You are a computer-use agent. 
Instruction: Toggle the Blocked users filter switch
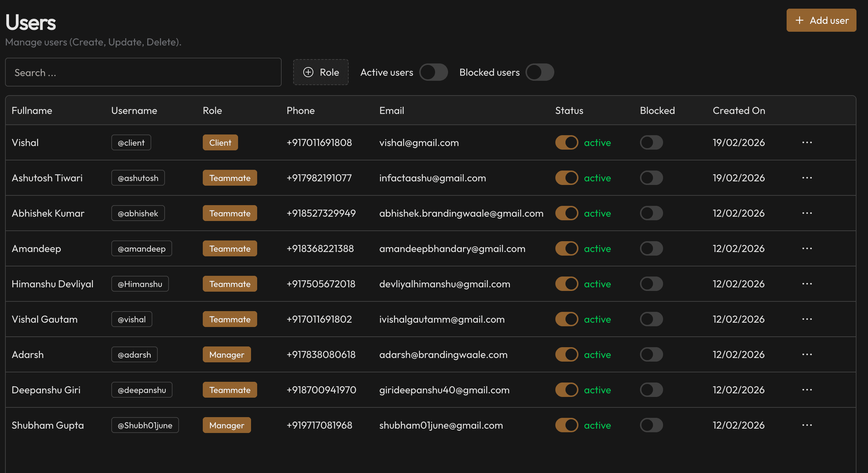pyautogui.click(x=540, y=72)
